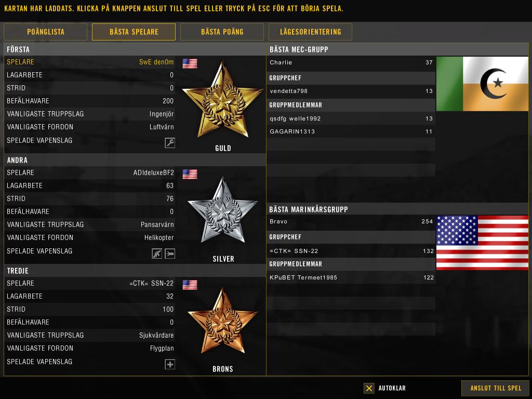The image size is (532, 399).
Task: Click the Anslut till spel button
Action: (x=495, y=388)
